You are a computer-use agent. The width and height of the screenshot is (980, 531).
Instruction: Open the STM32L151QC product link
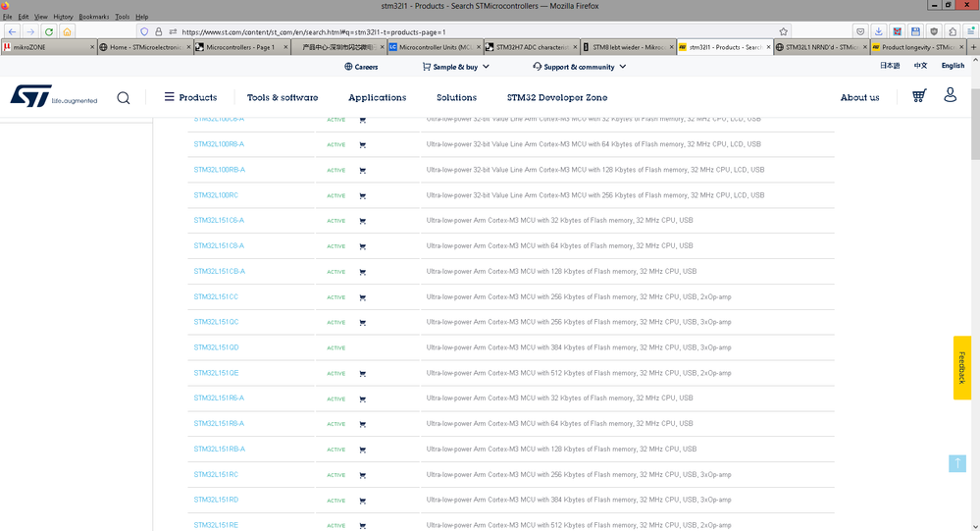point(216,322)
